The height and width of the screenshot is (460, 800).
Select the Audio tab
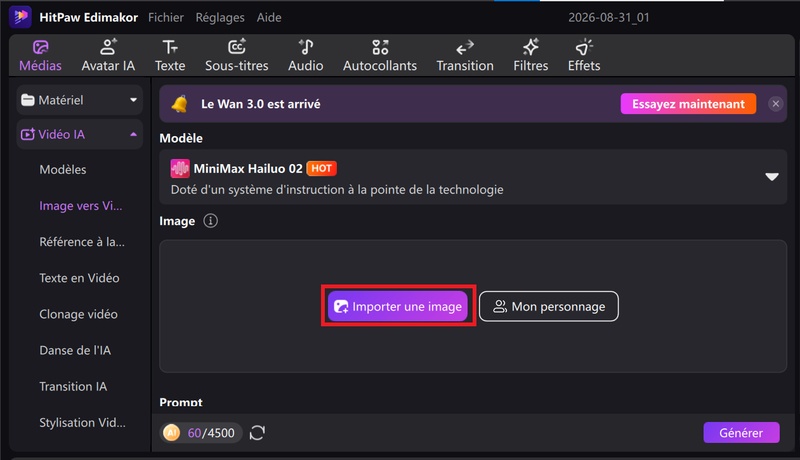(x=306, y=56)
